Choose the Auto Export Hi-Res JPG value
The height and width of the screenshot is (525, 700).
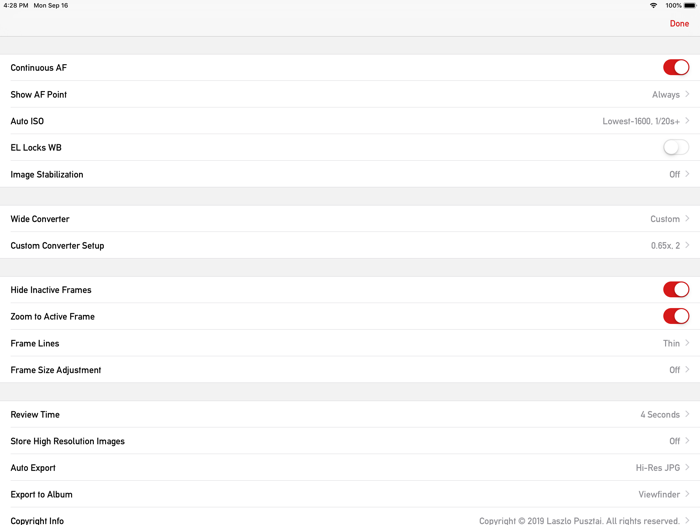[x=657, y=468]
